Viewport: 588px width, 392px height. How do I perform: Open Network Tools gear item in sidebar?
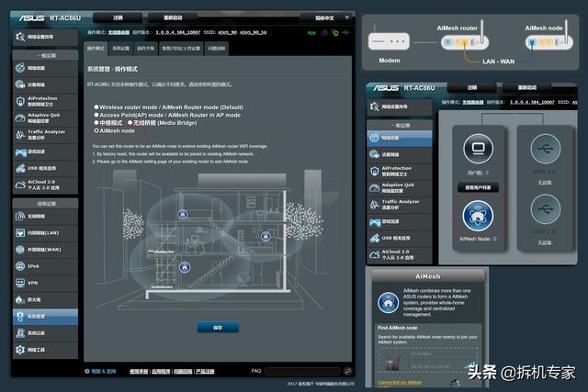point(45,350)
